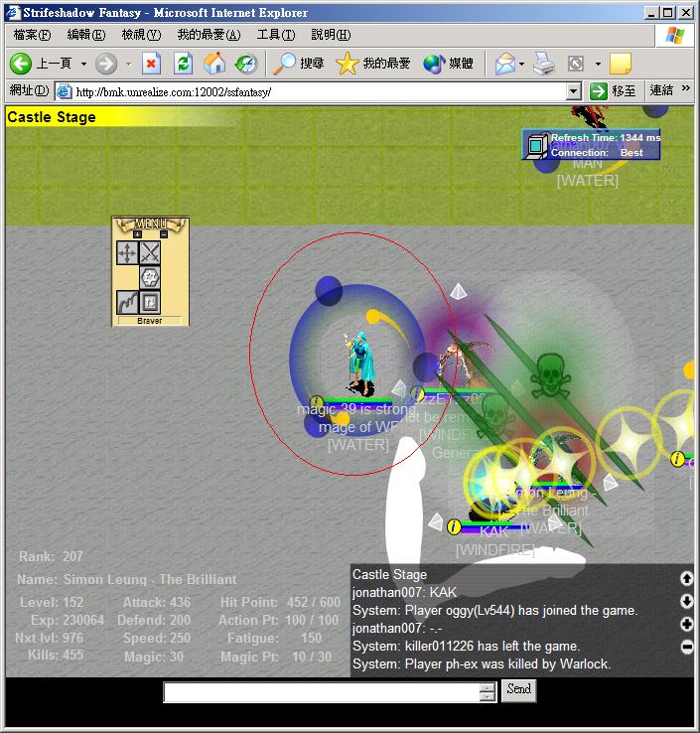This screenshot has width=700, height=733.
Task: Click the info icon beside KAK health bar
Action: click(x=454, y=527)
